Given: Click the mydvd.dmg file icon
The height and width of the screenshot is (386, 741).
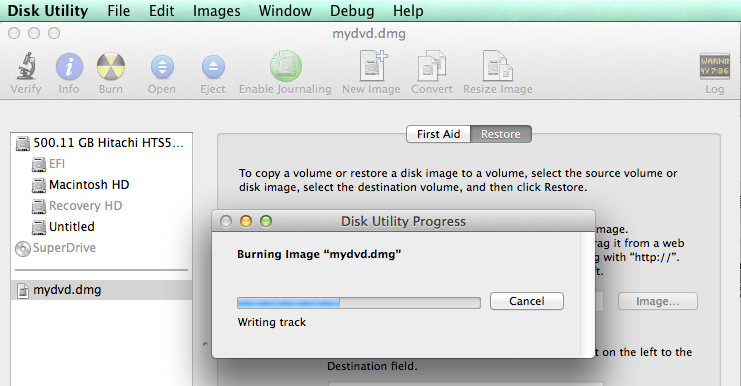Looking at the screenshot, I should tap(23, 291).
